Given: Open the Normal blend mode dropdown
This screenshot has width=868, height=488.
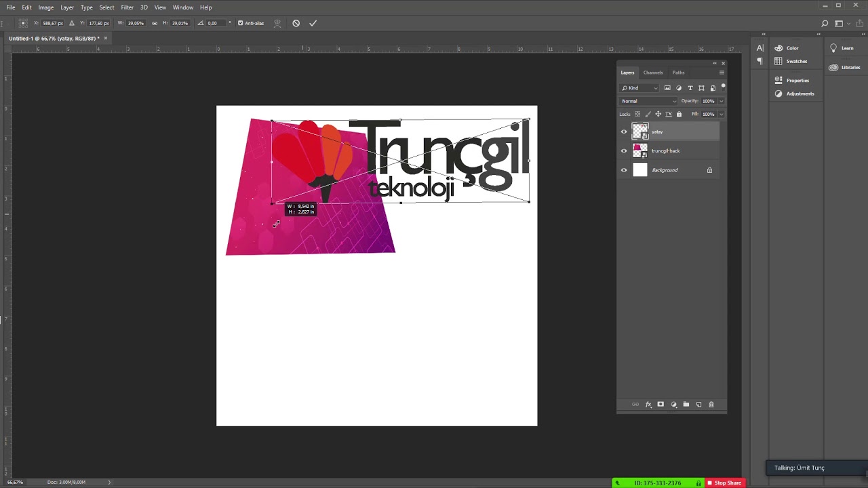Looking at the screenshot, I should (648, 101).
